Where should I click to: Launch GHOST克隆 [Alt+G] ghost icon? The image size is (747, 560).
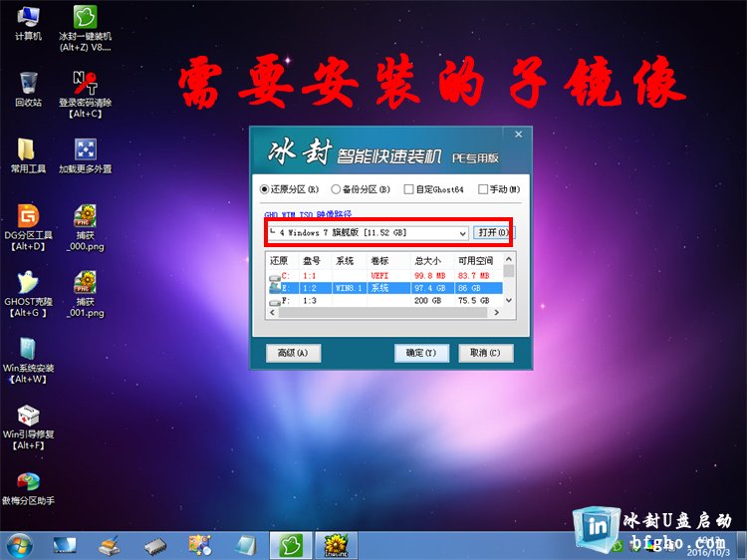pos(28,293)
